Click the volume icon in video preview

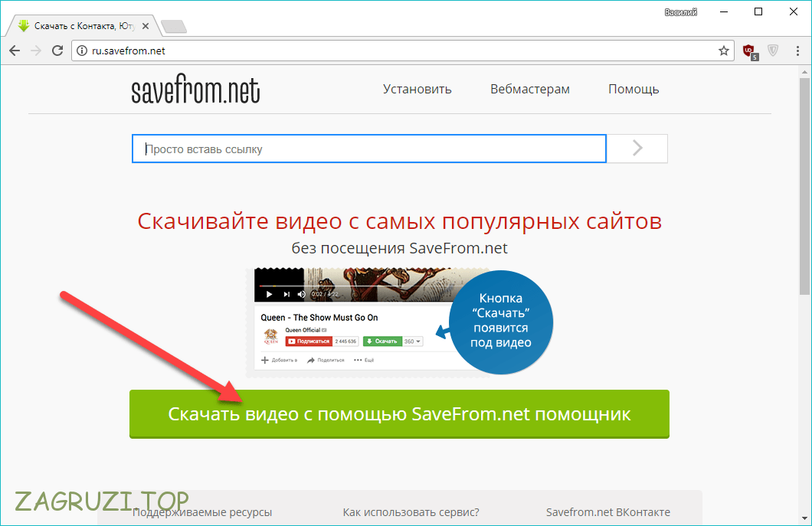click(301, 294)
